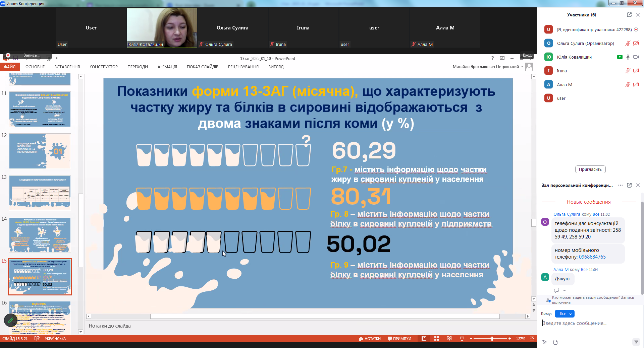
Task: Switch to Slide Sorter view
Action: point(437,339)
